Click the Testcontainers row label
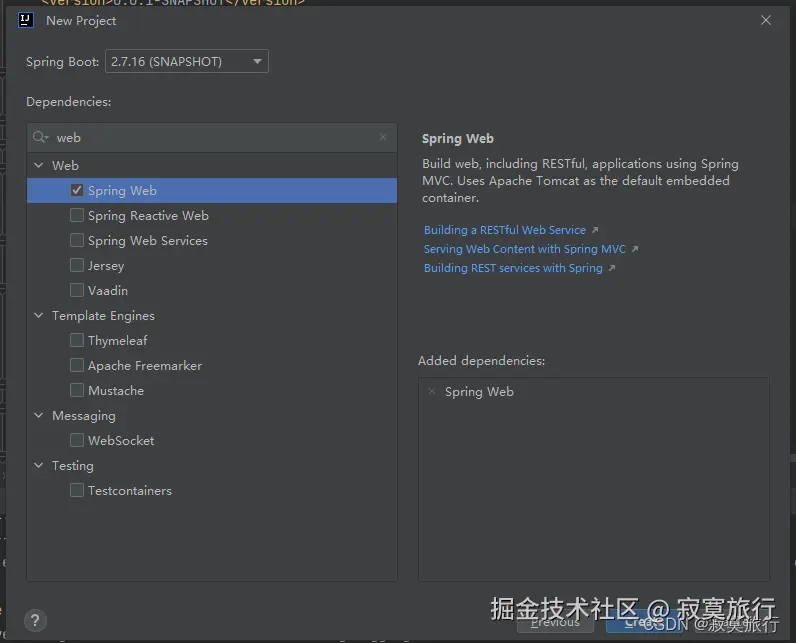The width and height of the screenshot is (796, 643). [x=130, y=491]
